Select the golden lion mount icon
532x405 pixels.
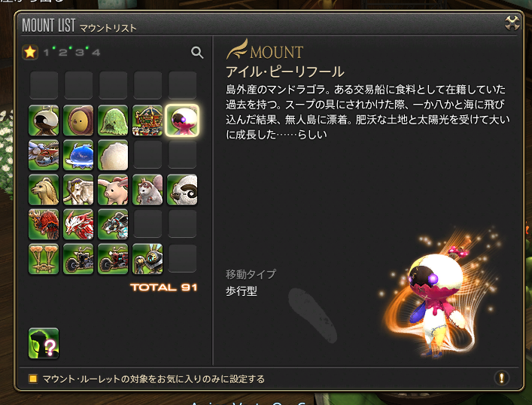pos(44,190)
